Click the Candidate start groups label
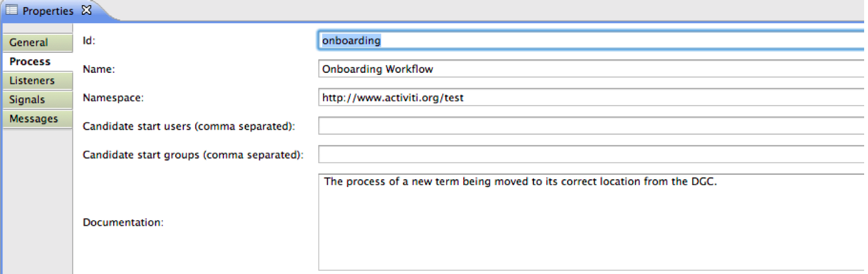Viewport: 868px width, 274px height. coord(192,155)
